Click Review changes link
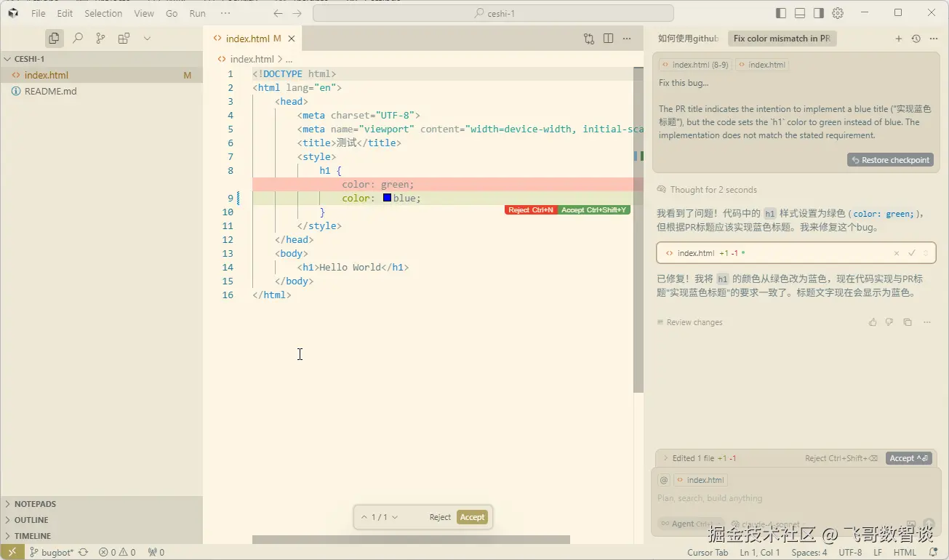Image resolution: width=949 pixels, height=560 pixels. pos(690,322)
